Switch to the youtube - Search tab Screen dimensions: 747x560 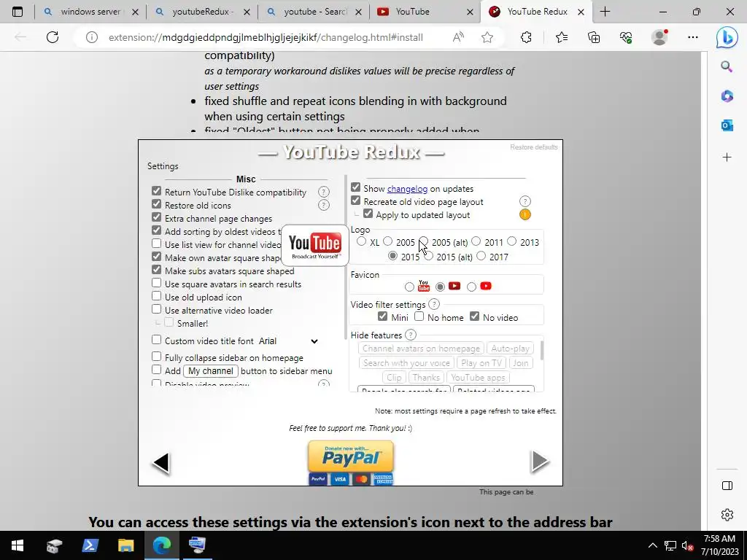click(x=314, y=12)
